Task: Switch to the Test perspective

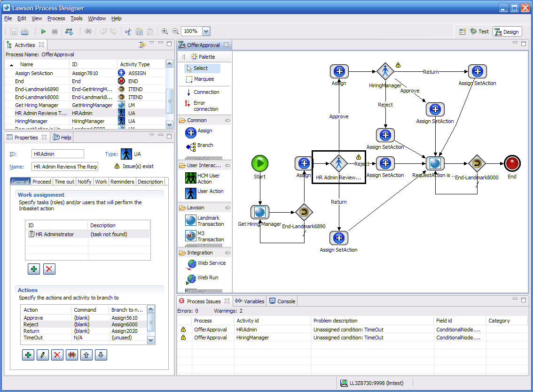Action: pos(479,31)
